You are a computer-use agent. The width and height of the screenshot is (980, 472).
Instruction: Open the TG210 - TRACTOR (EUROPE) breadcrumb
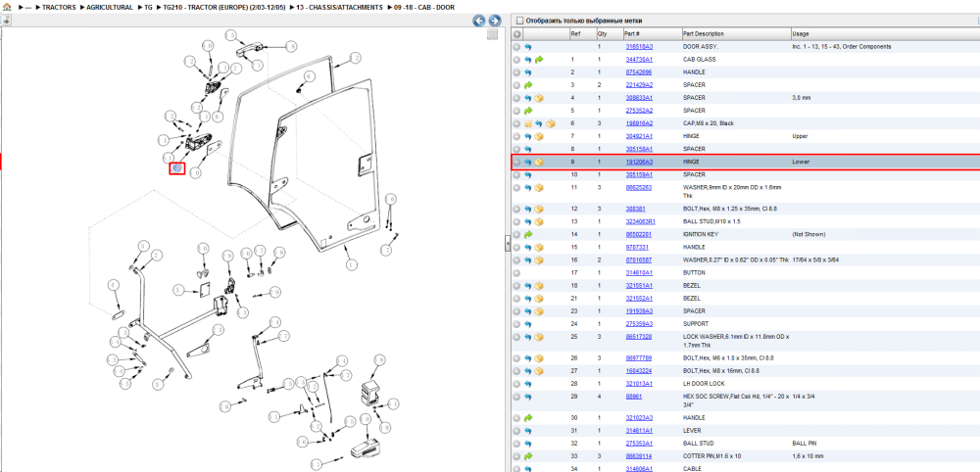[223, 8]
